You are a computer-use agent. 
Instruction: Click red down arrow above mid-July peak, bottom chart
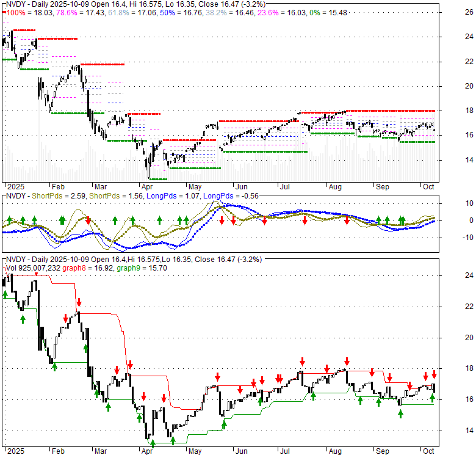tap(302, 362)
